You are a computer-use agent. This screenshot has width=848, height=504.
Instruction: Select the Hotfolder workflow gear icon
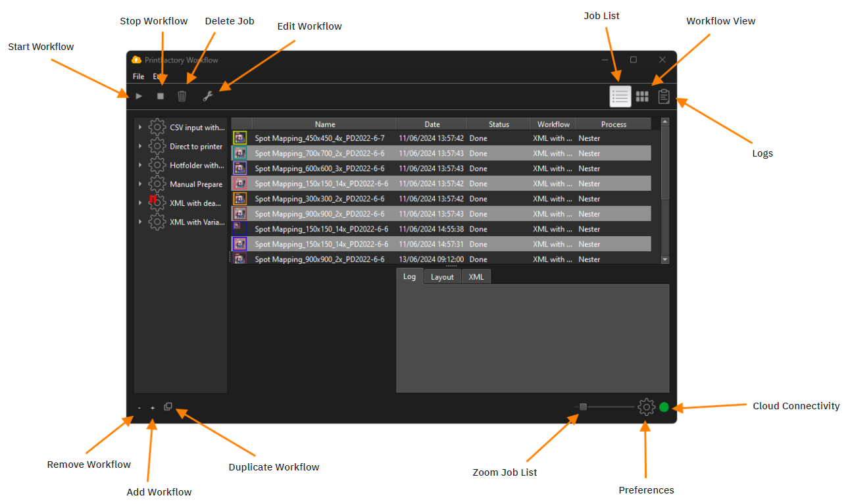coord(157,165)
